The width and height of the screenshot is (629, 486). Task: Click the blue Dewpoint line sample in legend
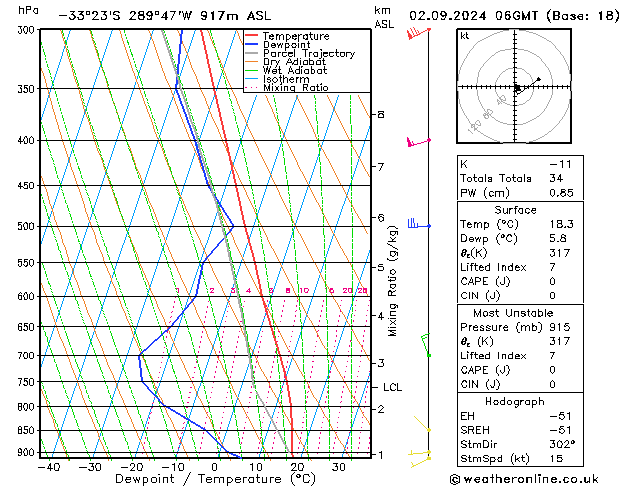pyautogui.click(x=252, y=44)
